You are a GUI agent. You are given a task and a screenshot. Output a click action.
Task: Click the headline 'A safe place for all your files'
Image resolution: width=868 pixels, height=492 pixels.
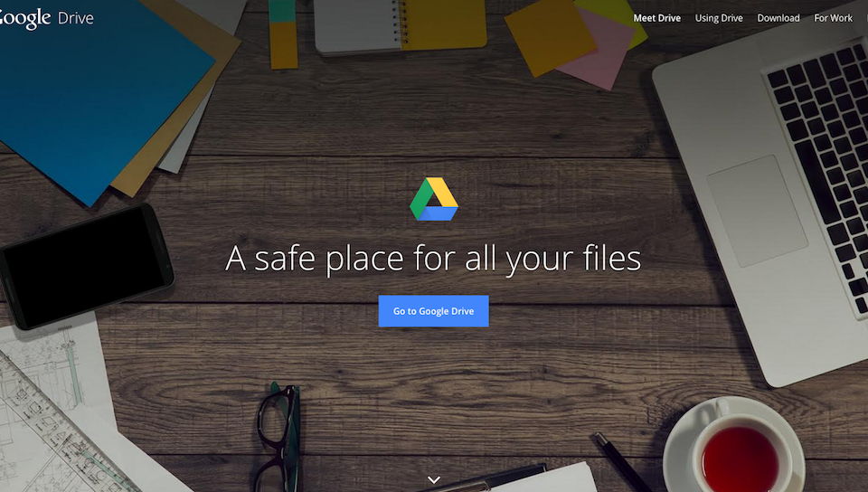point(433,259)
